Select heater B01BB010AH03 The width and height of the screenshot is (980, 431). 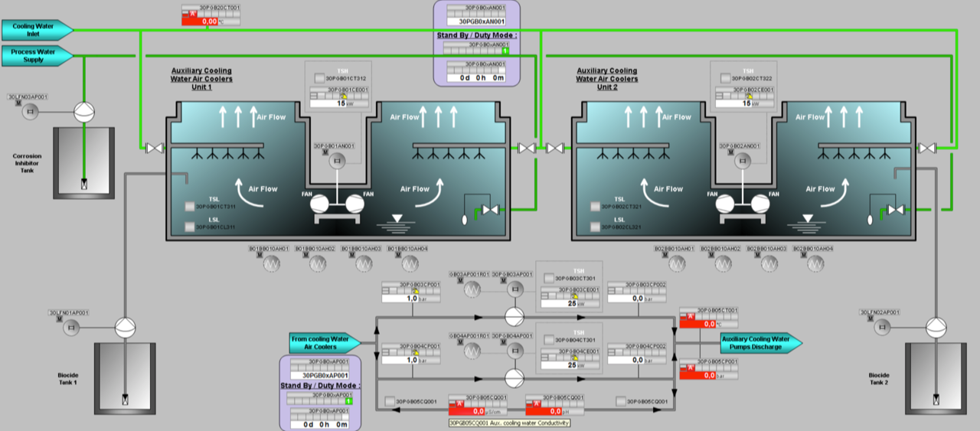pos(365,263)
